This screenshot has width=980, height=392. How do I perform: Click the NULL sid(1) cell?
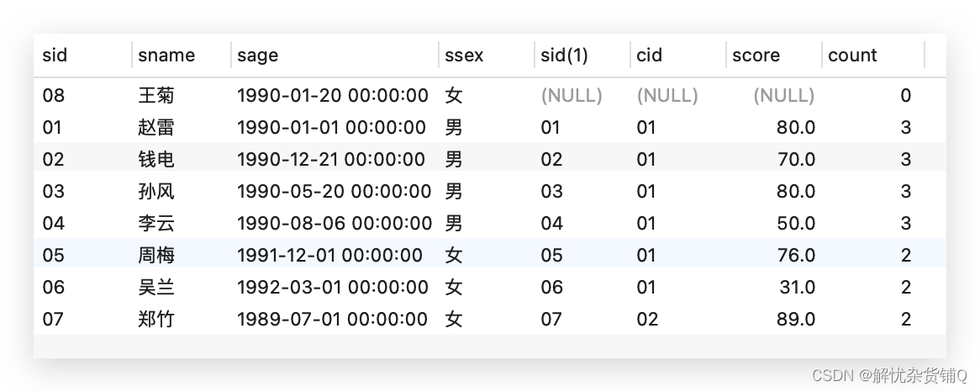pyautogui.click(x=572, y=96)
